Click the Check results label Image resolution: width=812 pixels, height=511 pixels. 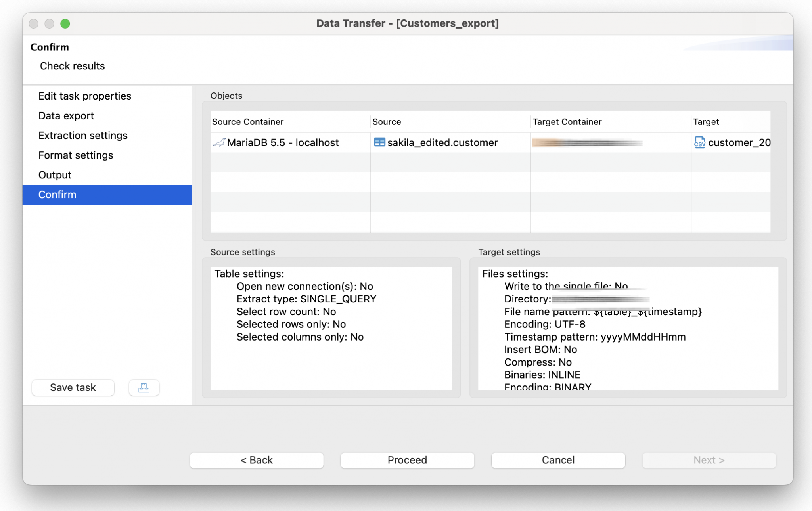pyautogui.click(x=72, y=66)
